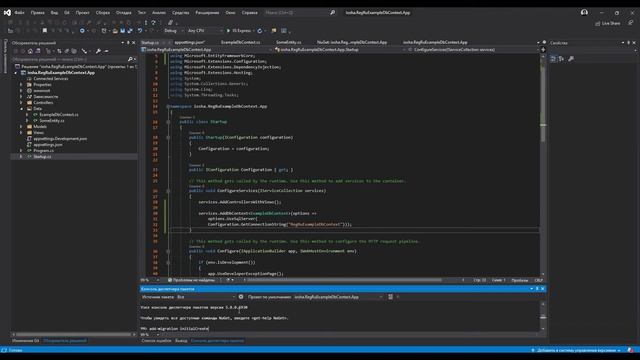Open the ConfigureServices member navigation dropdown
Viewport: 640px width, 360px height.
(473, 49)
